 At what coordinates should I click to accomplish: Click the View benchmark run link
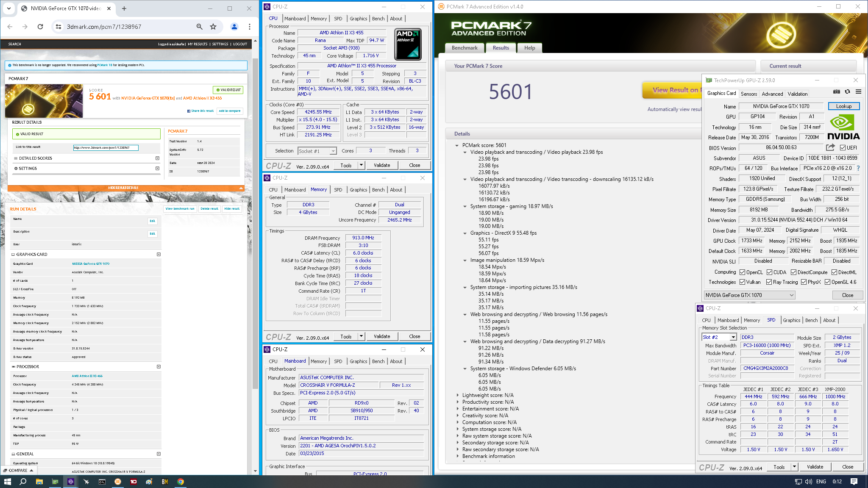[x=180, y=209]
